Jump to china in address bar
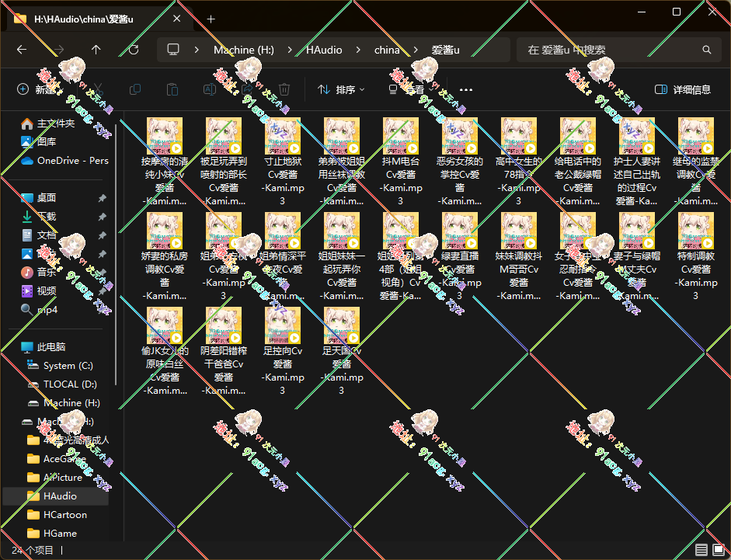 pyautogui.click(x=387, y=50)
